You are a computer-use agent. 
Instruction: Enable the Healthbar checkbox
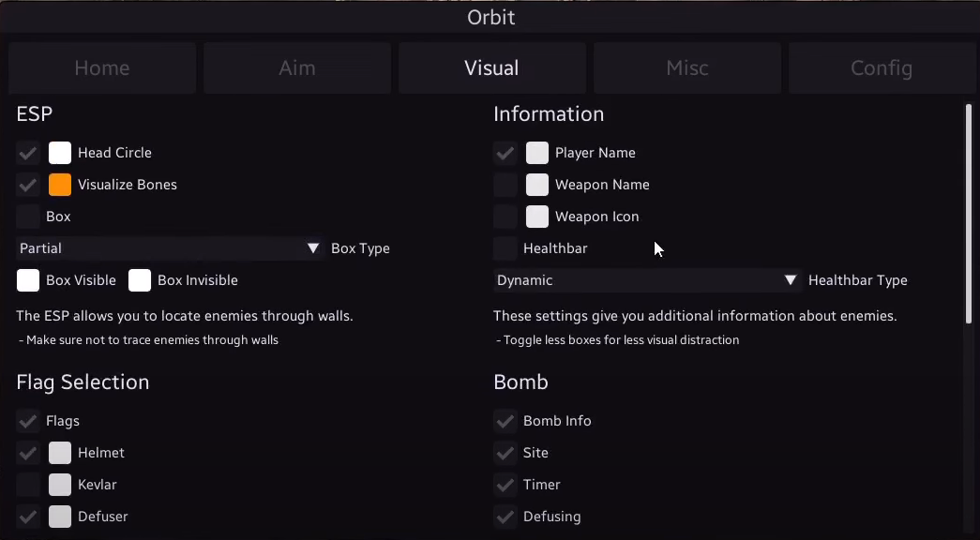click(505, 248)
